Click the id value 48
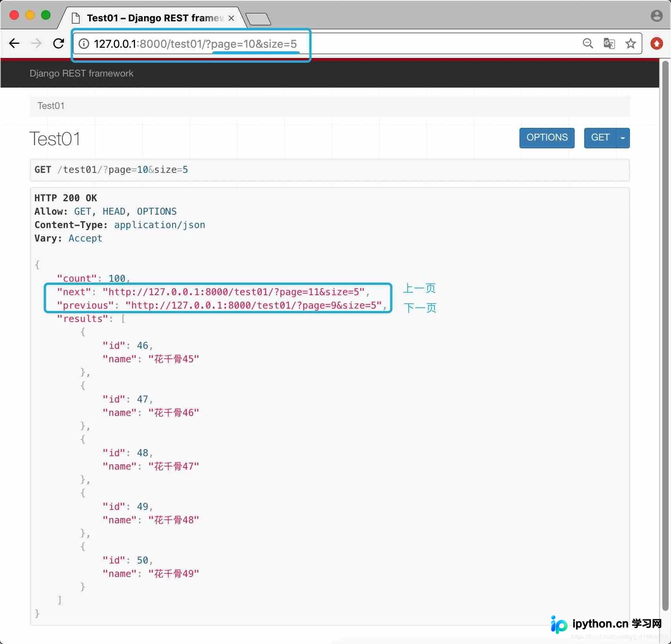Viewport: 671px width, 644px height. (142, 453)
